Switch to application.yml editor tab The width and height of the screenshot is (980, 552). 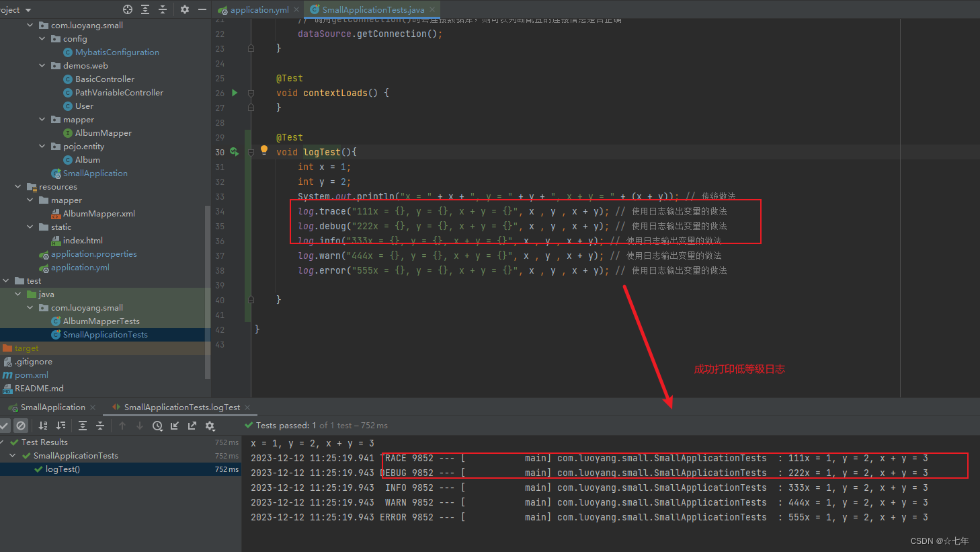[259, 9]
